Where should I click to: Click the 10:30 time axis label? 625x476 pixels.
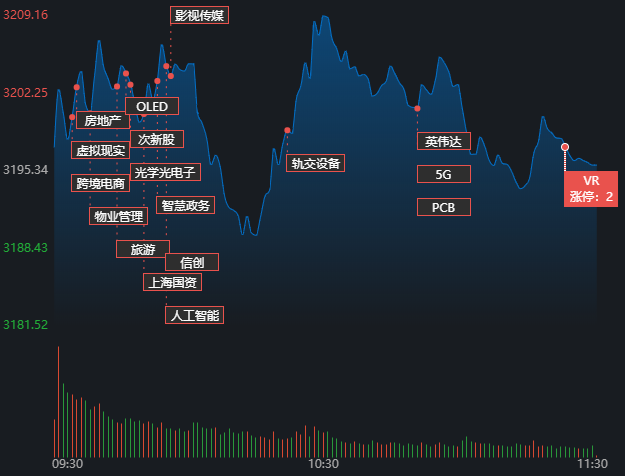tap(323, 464)
